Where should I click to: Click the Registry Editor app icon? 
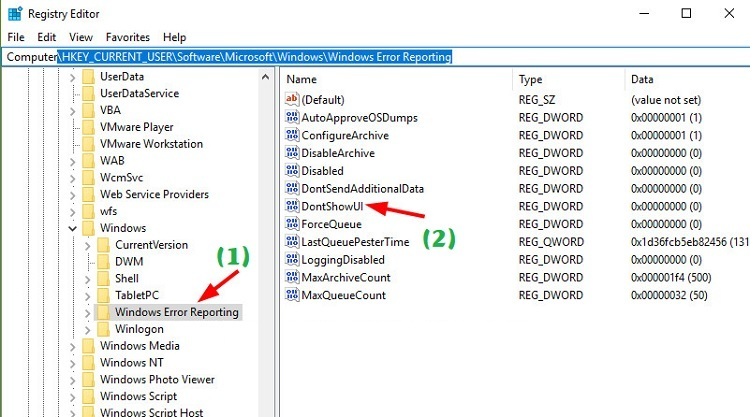15,13
